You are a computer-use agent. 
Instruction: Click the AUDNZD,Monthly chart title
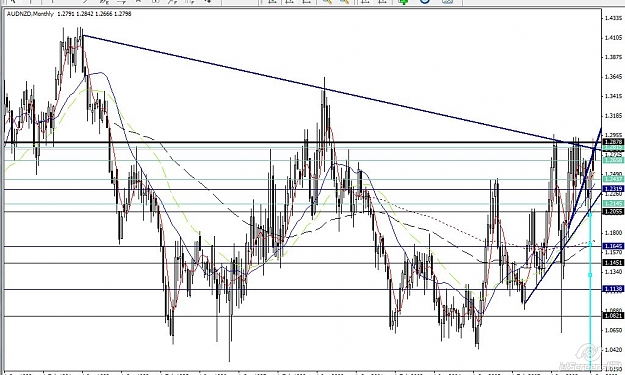tap(30, 14)
